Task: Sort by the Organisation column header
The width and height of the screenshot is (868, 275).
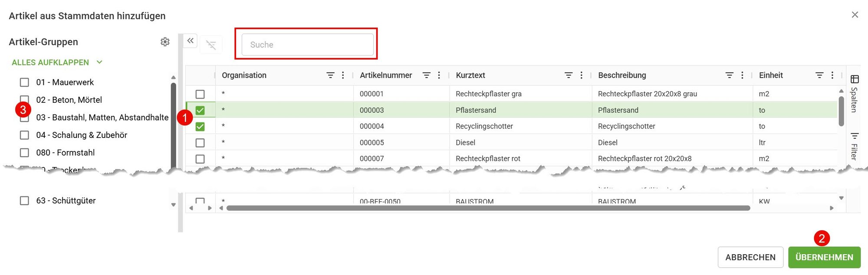Action: (244, 75)
